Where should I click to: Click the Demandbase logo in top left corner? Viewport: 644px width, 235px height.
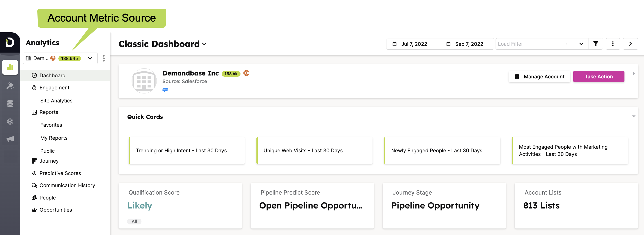coord(10,42)
